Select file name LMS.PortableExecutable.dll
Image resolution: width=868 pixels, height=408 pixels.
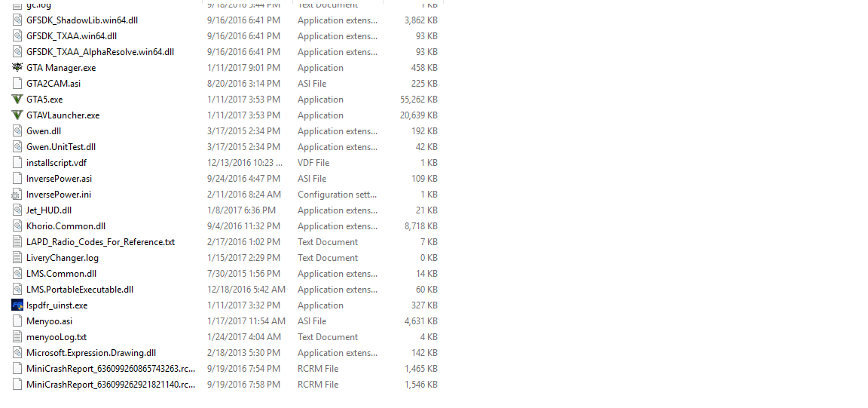tap(80, 290)
